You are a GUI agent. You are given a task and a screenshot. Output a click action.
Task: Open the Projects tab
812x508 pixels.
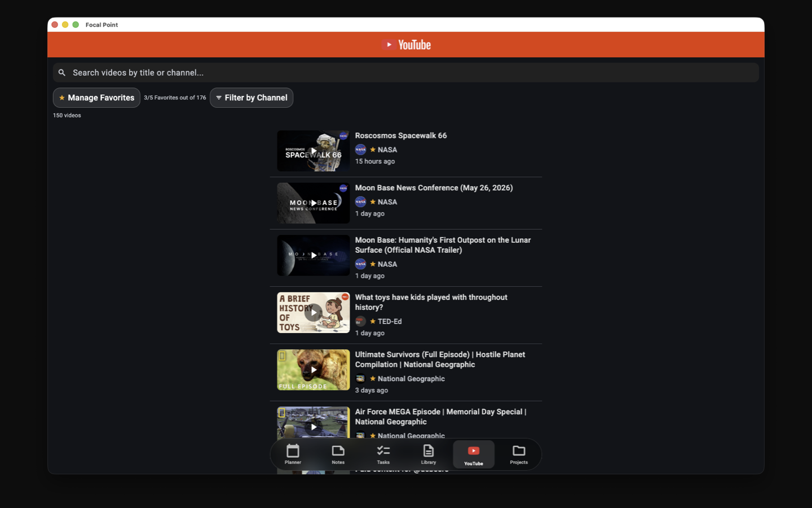(x=519, y=454)
